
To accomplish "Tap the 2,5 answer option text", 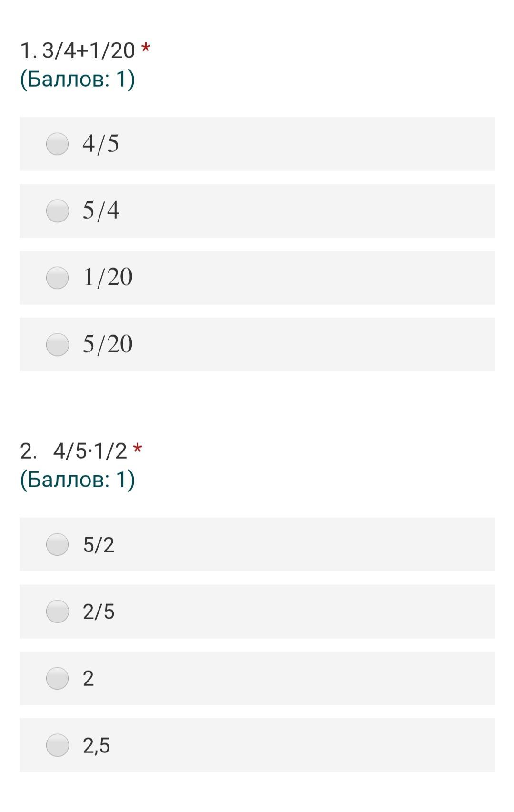I will pyautogui.click(x=96, y=745).
